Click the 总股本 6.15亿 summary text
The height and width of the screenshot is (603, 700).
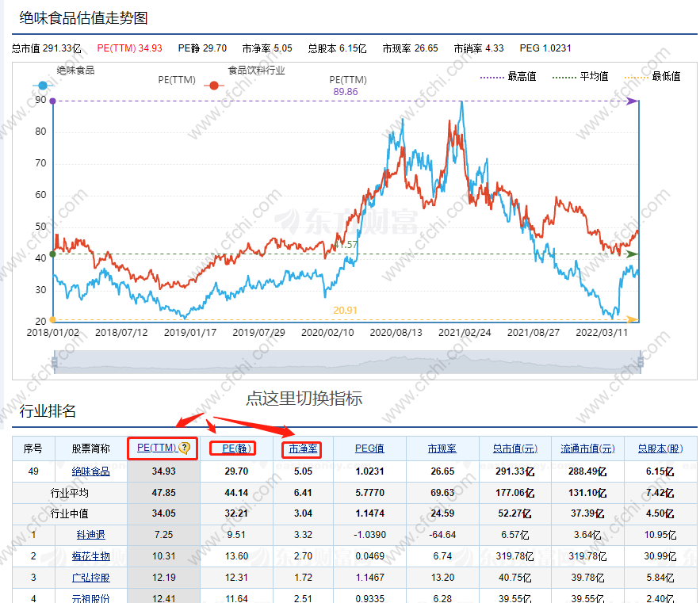click(337, 48)
